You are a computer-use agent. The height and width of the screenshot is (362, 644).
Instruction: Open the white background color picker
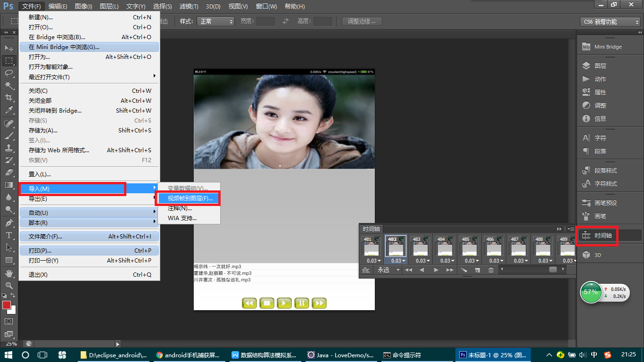[13, 311]
